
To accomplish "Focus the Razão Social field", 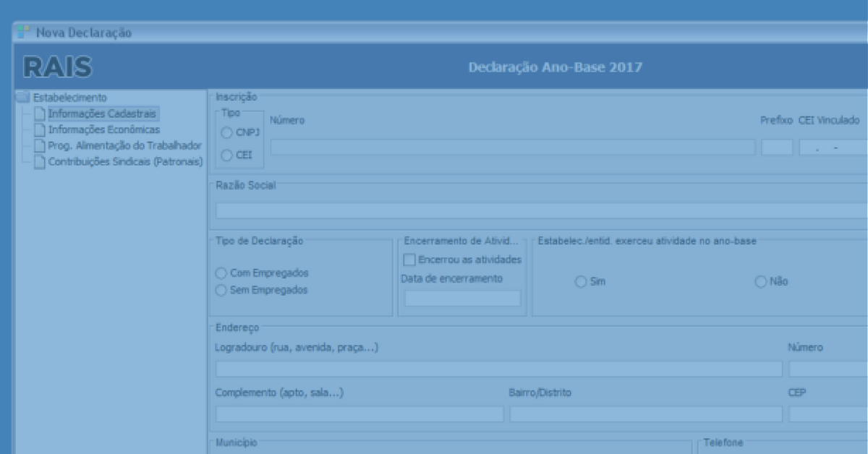I will [542, 211].
